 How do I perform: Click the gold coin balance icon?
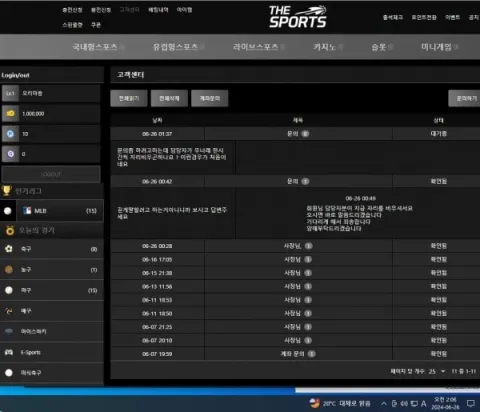click(x=10, y=113)
